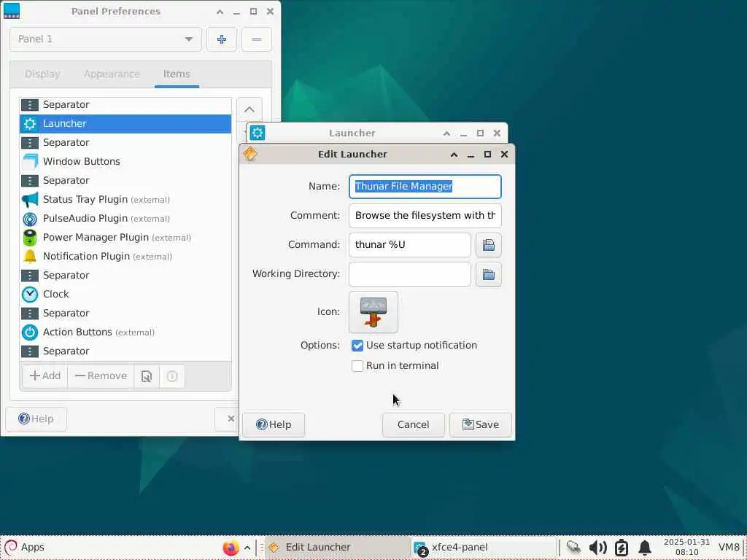
Task: Browse for working directory folder
Action: click(x=488, y=274)
